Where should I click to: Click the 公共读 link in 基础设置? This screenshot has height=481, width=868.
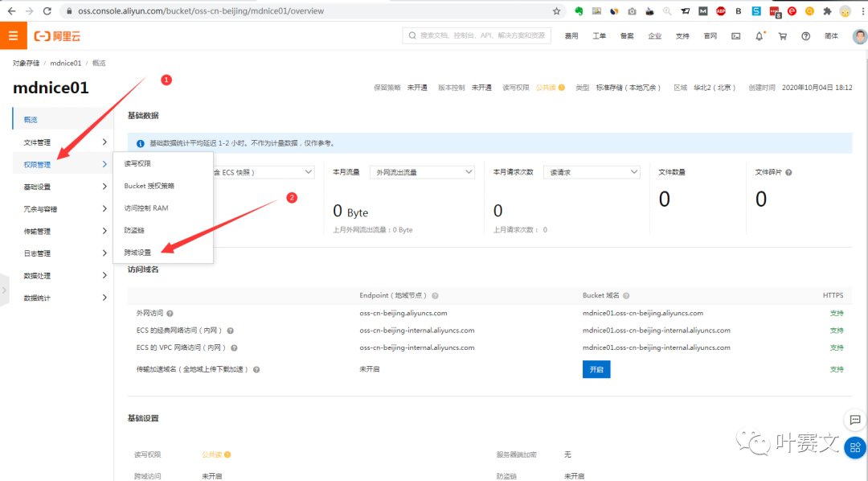coord(211,454)
